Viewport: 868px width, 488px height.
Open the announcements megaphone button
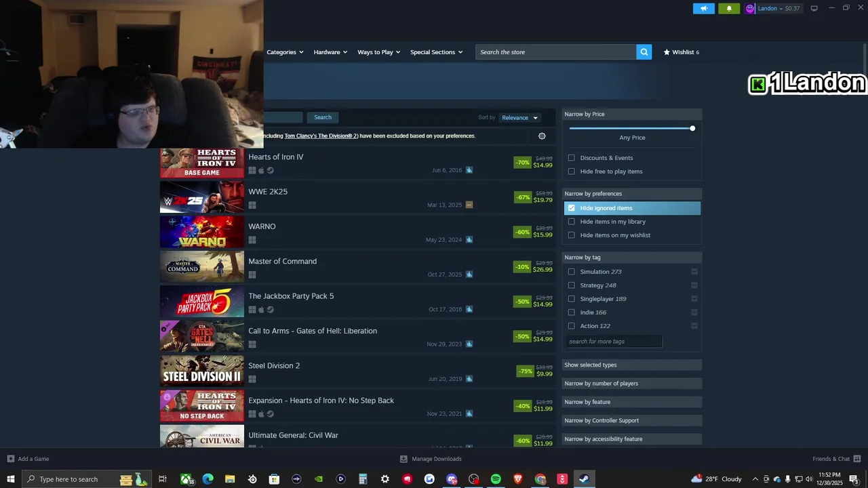pos(704,8)
